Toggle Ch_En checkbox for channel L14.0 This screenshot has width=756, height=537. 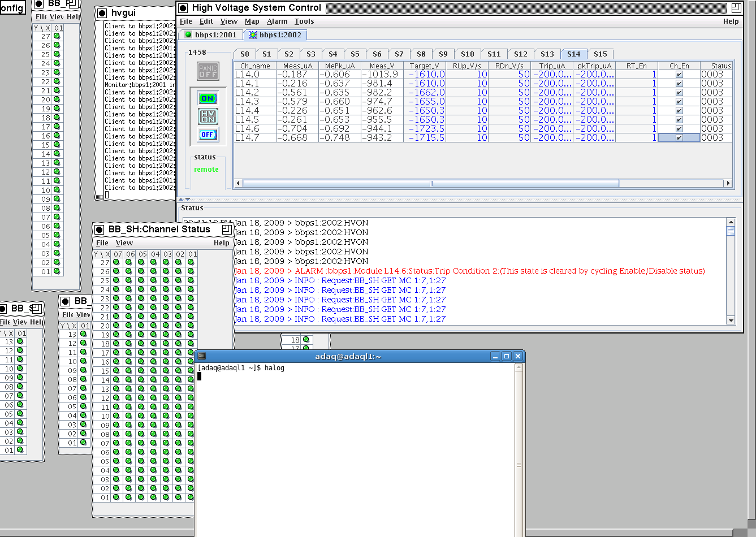click(679, 74)
